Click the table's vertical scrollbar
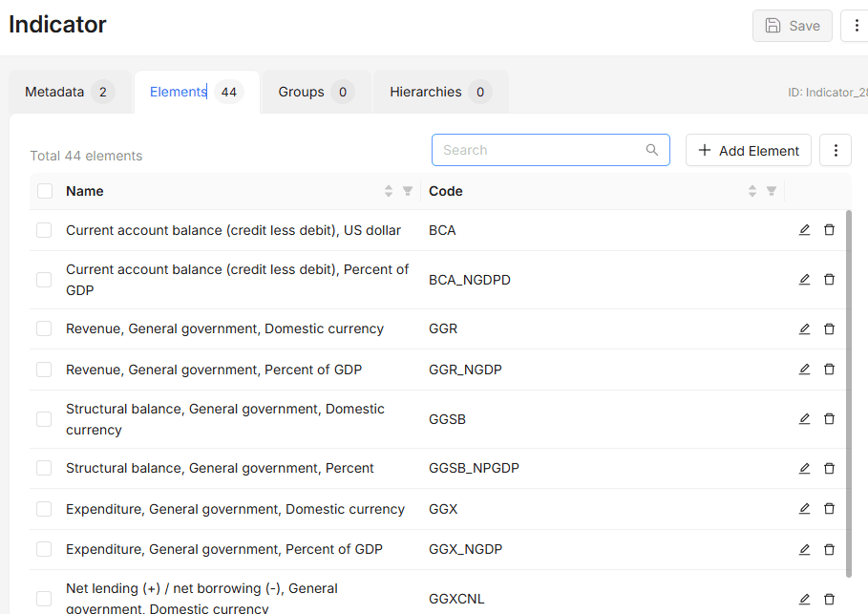Screen dimensions: 868x614 click(849, 394)
